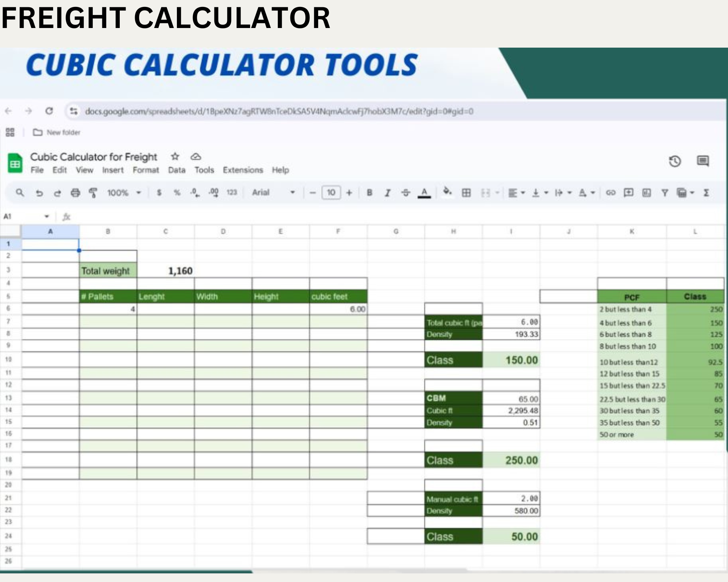
Task: Toggle strikethrough formatting
Action: [x=406, y=193]
